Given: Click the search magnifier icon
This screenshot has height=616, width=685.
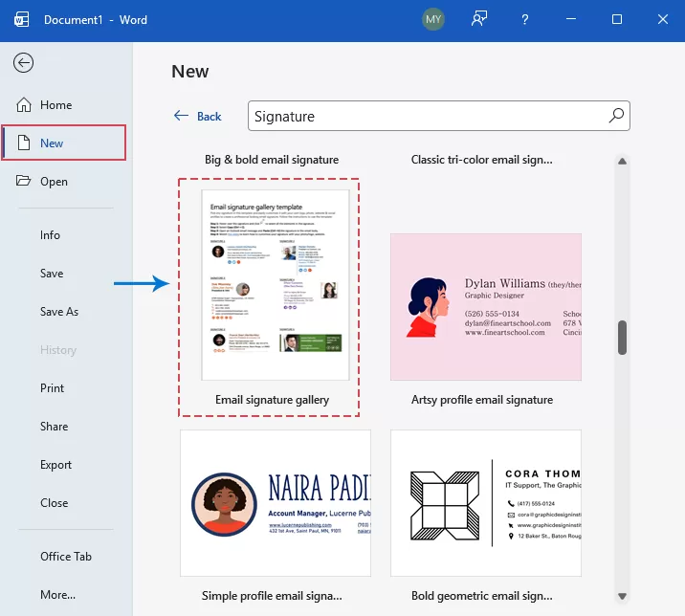Looking at the screenshot, I should pos(616,116).
